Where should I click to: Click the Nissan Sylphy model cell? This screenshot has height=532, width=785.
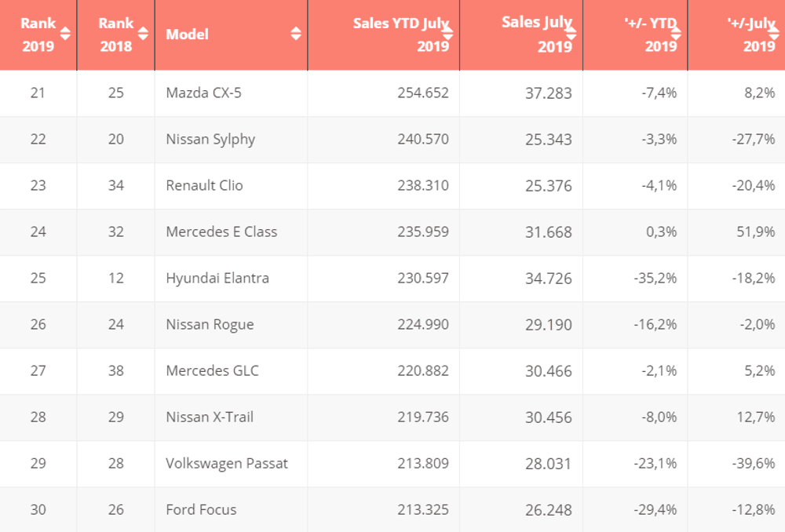[x=210, y=139]
